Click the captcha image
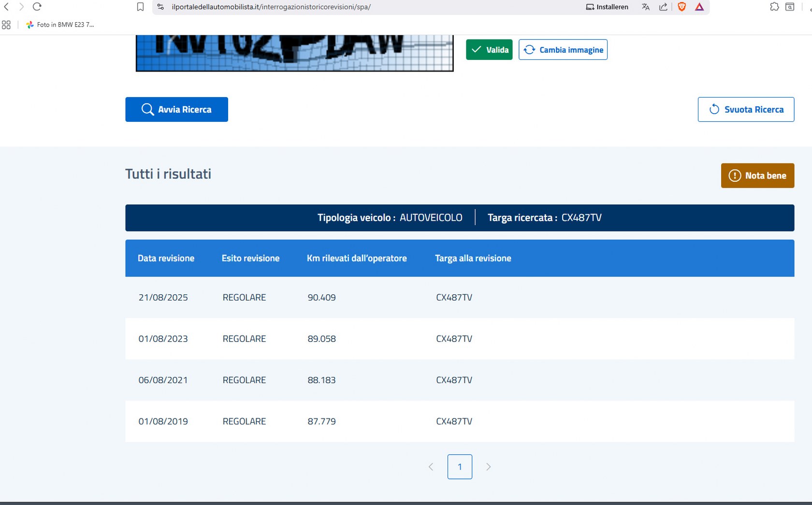Screen dimensions: 812x505 tap(294, 53)
